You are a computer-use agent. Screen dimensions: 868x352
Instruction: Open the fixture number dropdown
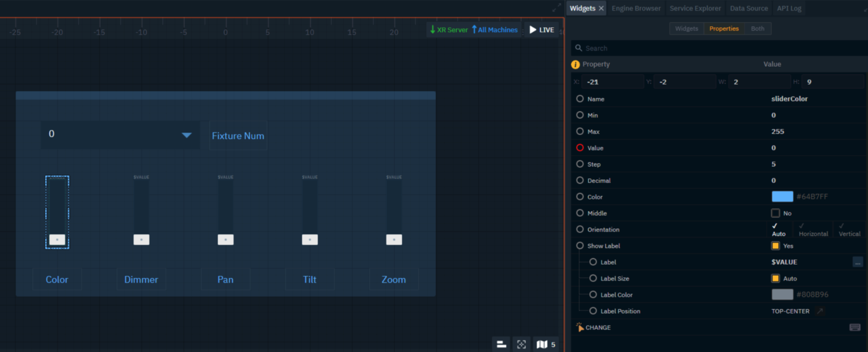pos(187,135)
